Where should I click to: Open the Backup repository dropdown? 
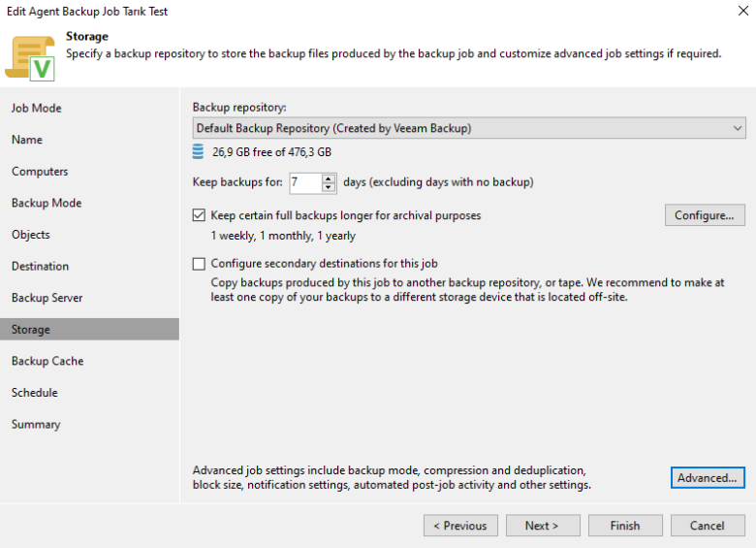tap(469, 128)
